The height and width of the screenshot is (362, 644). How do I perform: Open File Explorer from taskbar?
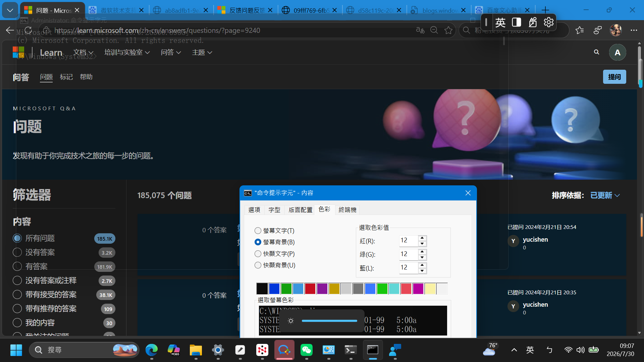(x=196, y=350)
